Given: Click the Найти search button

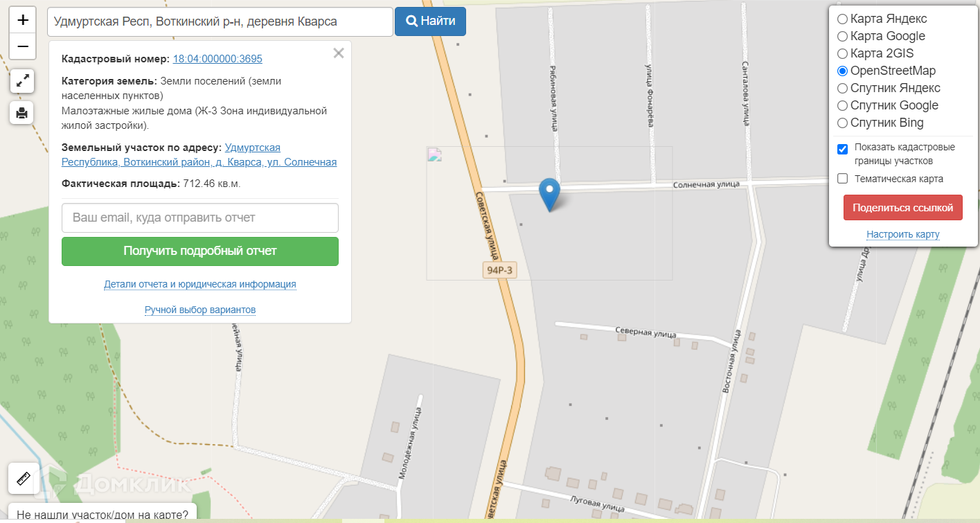Looking at the screenshot, I should [x=430, y=21].
